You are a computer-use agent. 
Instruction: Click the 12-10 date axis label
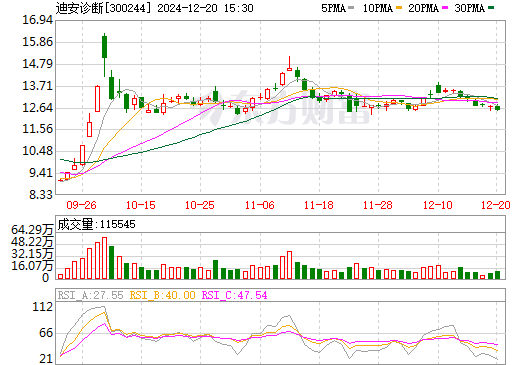[x=438, y=205]
